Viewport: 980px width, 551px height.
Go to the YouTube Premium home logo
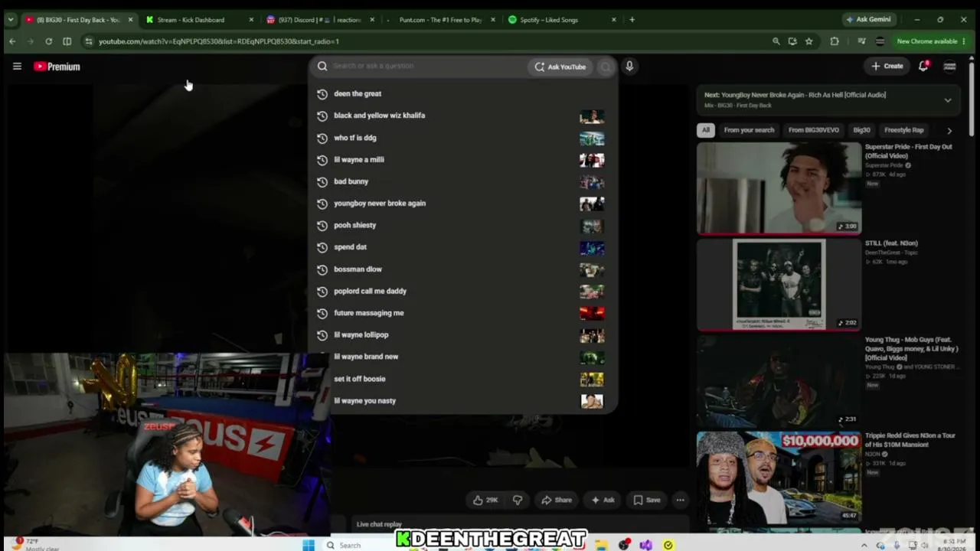57,67
